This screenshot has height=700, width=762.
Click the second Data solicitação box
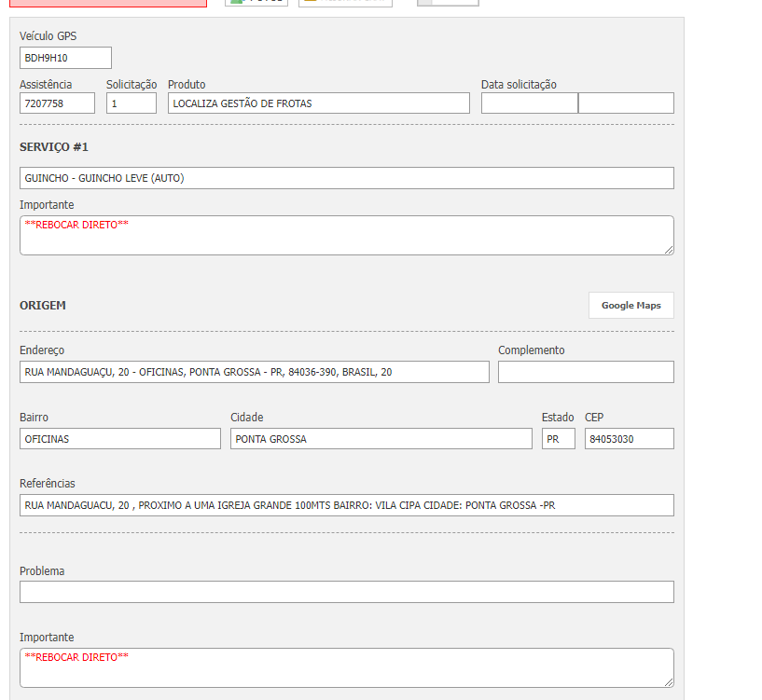(x=626, y=103)
